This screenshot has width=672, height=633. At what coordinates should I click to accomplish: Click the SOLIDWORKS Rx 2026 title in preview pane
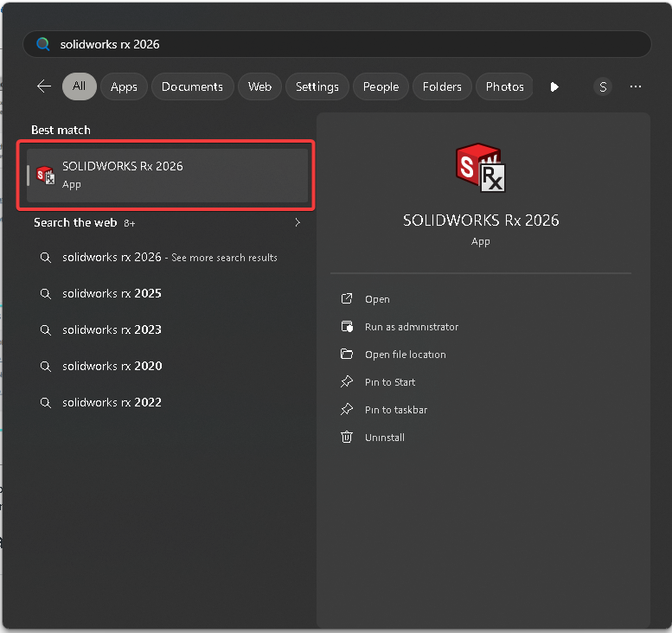coord(481,221)
